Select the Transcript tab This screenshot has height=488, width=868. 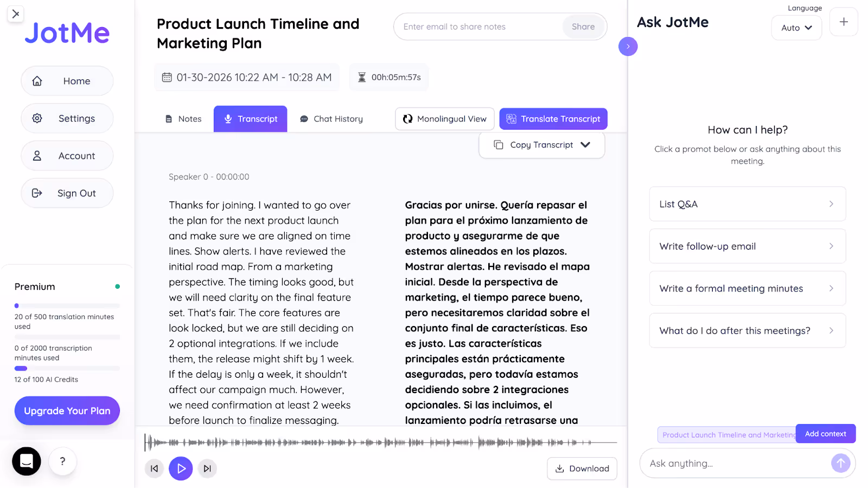click(x=251, y=119)
